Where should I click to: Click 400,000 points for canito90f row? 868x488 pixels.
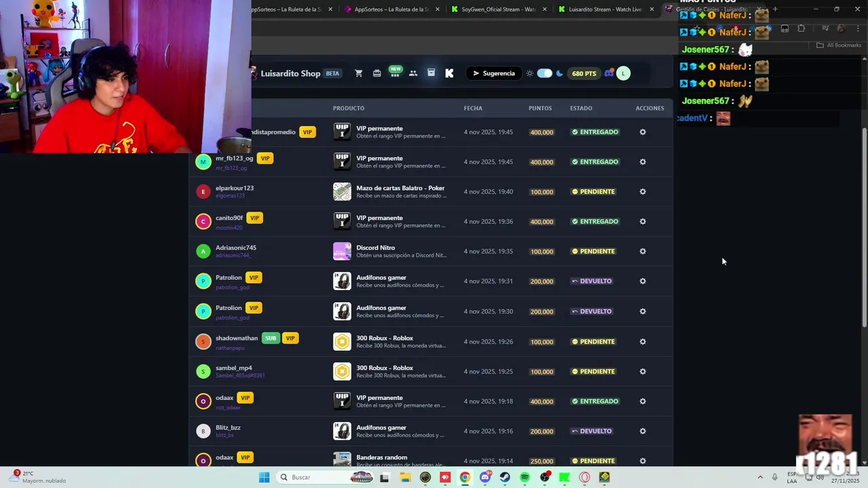point(542,222)
